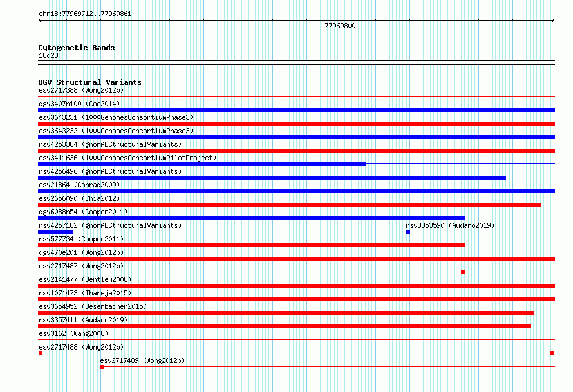This screenshot has height=392, width=573.
Task: Click the small blue nsv3353590 variant box
Action: 408,232
